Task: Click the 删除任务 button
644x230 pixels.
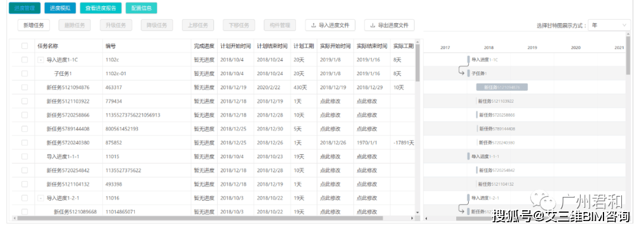Action: 75,25
